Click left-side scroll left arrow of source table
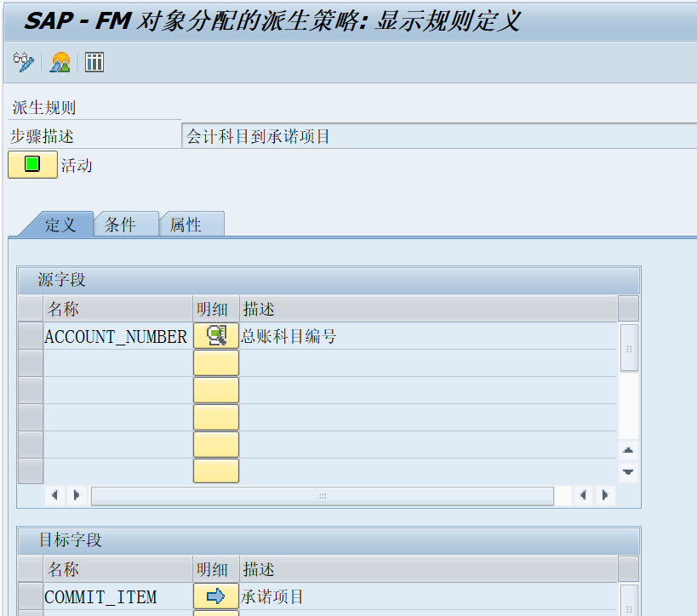Screen dimensions: 697x616 coord(54,495)
